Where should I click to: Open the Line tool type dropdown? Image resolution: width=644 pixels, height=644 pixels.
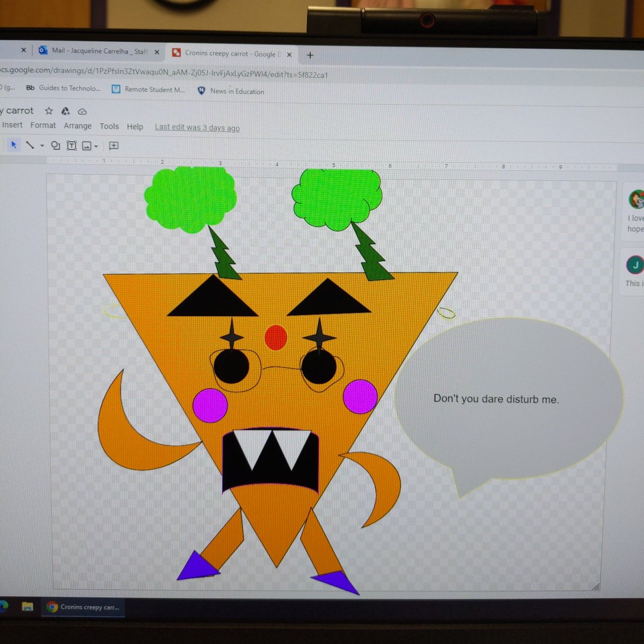pyautogui.click(x=42, y=145)
